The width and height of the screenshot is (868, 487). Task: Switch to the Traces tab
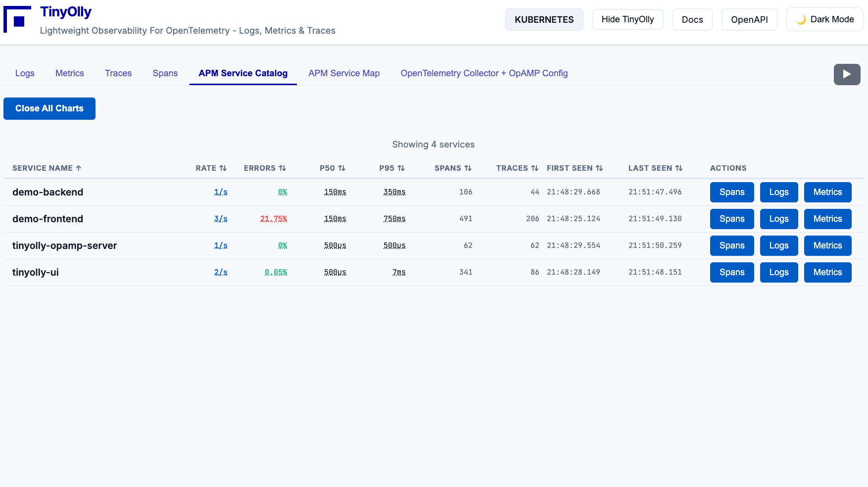click(x=118, y=73)
